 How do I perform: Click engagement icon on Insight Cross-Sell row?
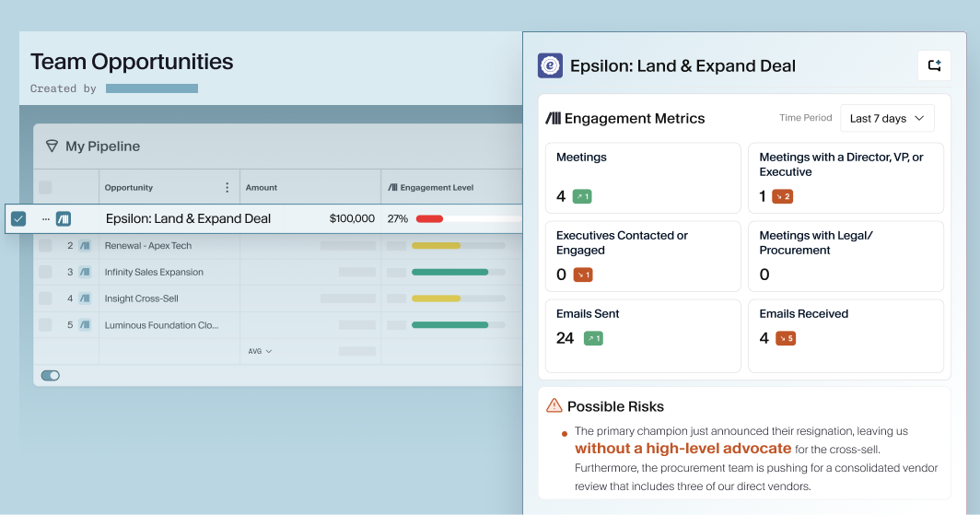click(x=85, y=298)
